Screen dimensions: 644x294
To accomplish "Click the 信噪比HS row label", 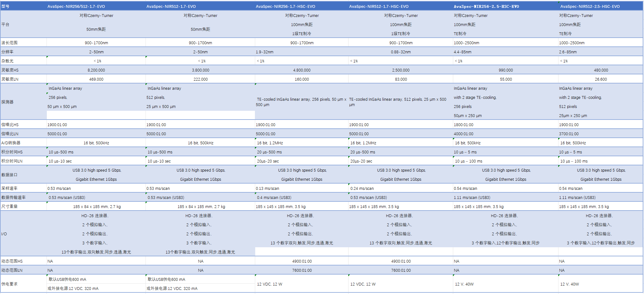I will [x=24, y=125].
